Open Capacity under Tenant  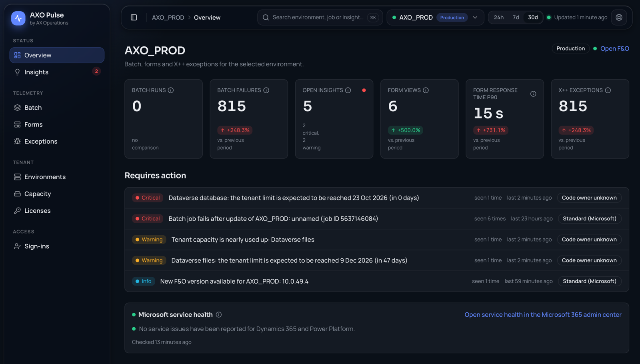click(57, 194)
